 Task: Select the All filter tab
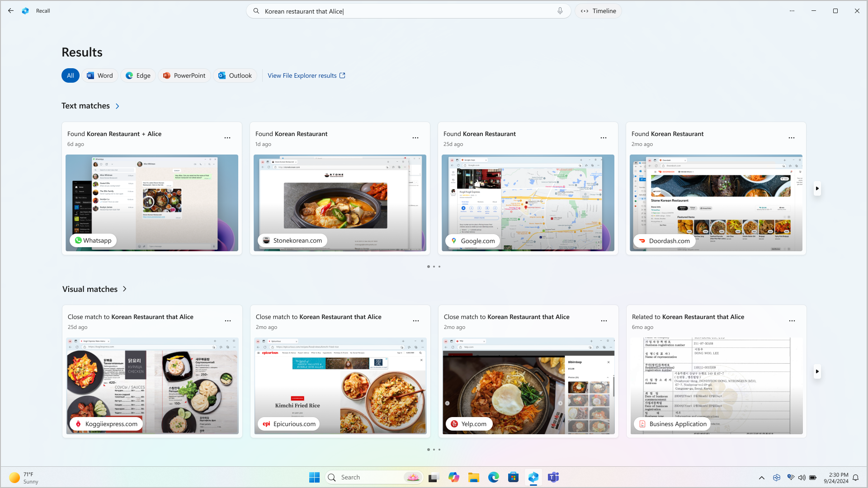(71, 75)
